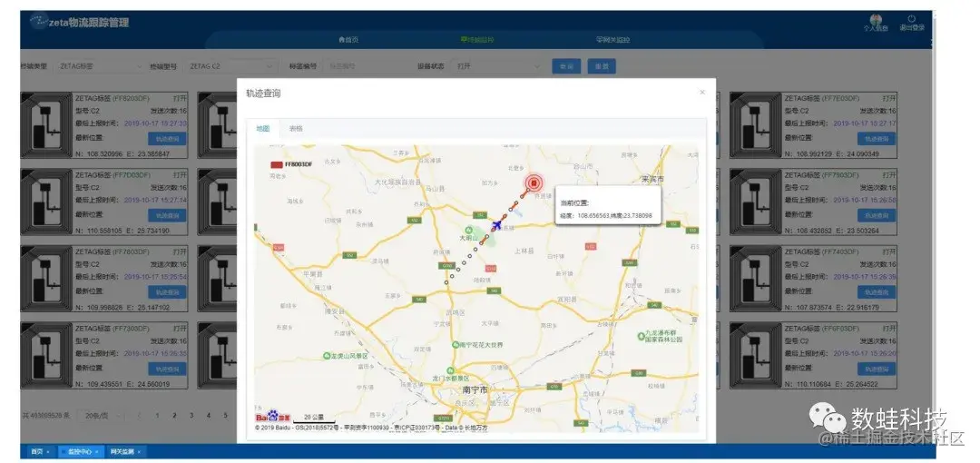Click the Baidu map logo

point(272,416)
